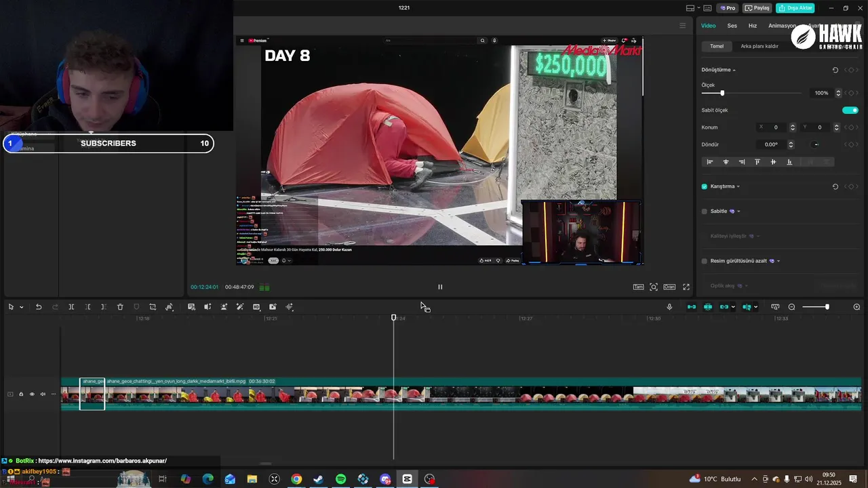Click the Paylaş share button

pyautogui.click(x=757, y=8)
